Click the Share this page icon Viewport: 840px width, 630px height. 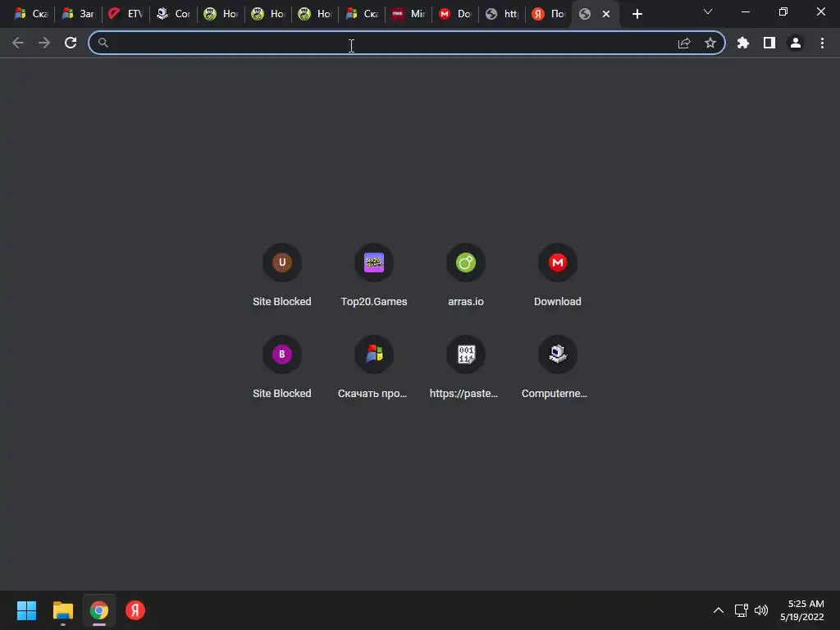[x=684, y=43]
